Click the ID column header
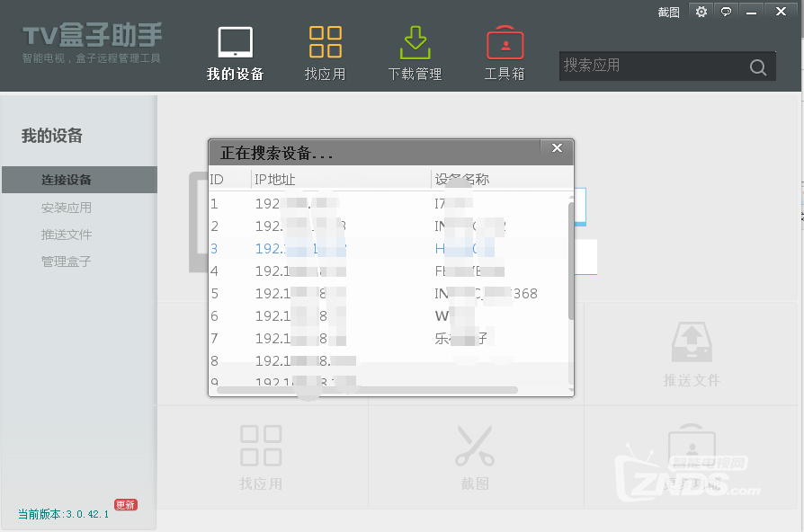The height and width of the screenshot is (532, 804). click(x=229, y=180)
